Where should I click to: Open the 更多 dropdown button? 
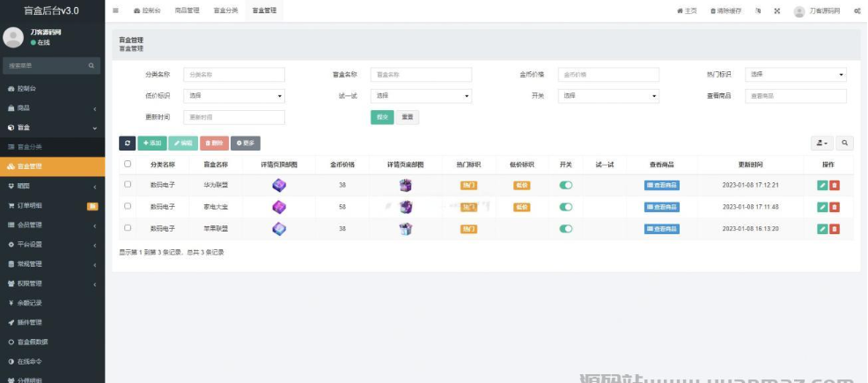(246, 144)
